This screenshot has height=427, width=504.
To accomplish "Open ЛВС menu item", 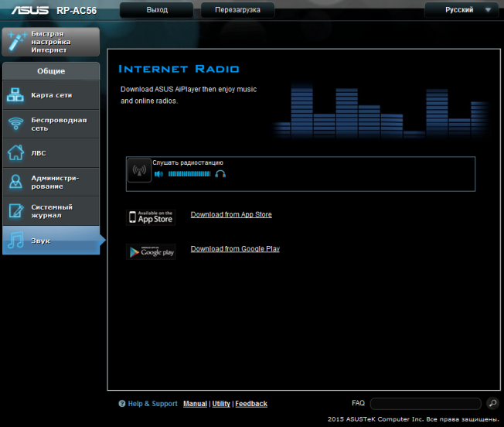I will tap(51, 153).
